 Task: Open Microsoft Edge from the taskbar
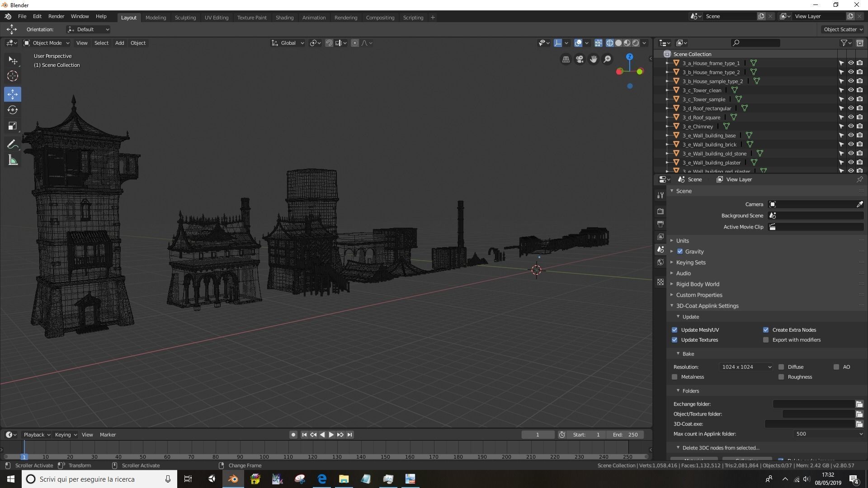[x=322, y=479]
